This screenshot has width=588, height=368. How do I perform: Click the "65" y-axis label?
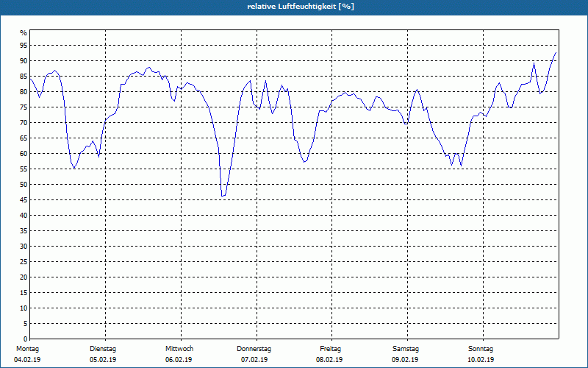(x=24, y=138)
